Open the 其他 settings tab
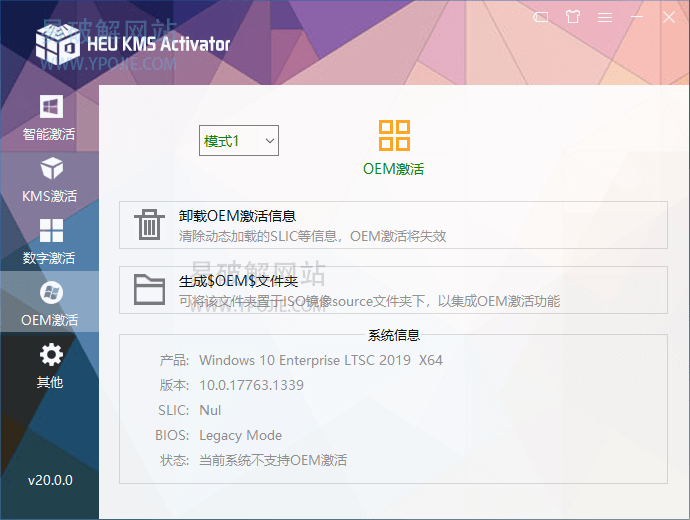 [49, 366]
